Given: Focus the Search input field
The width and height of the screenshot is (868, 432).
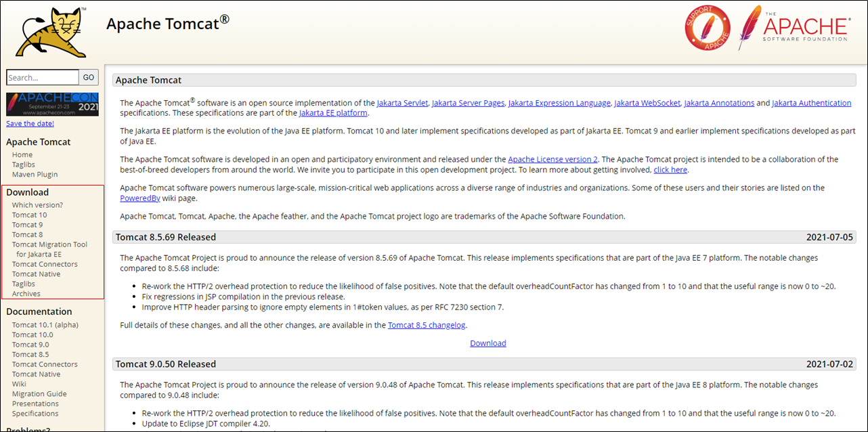Looking at the screenshot, I should point(43,77).
